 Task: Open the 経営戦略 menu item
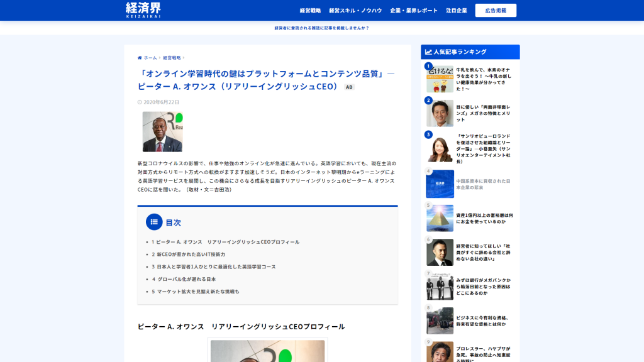[x=310, y=11]
